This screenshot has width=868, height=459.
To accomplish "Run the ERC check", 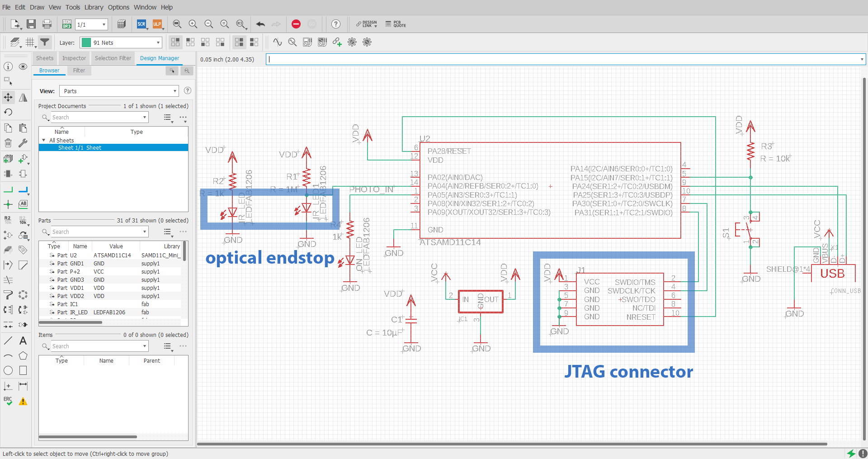I will click(8, 401).
